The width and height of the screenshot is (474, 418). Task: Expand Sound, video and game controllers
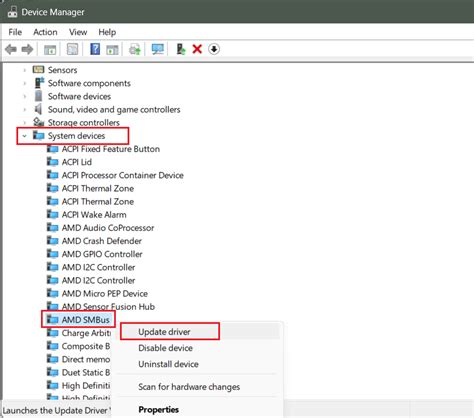pyautogui.click(x=24, y=109)
